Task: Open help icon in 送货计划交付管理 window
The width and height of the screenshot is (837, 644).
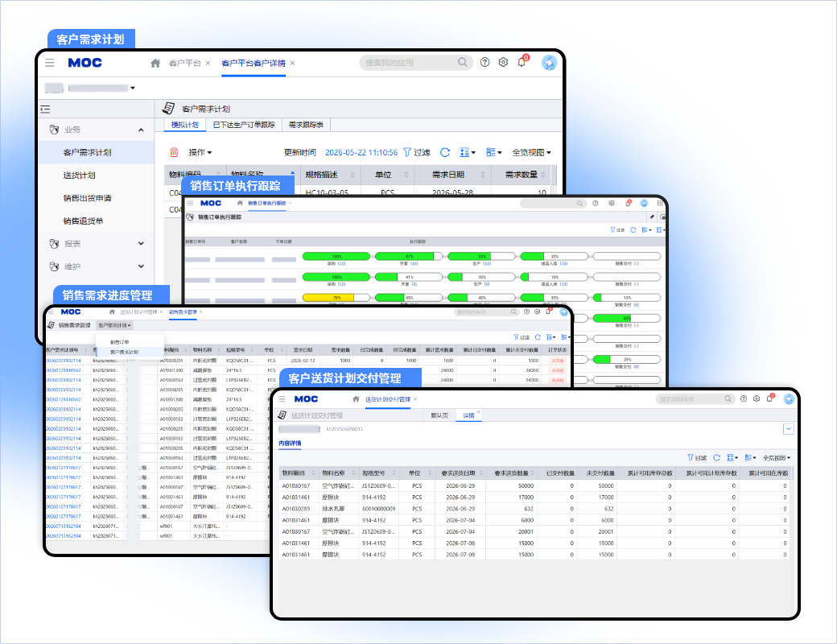Action: point(744,399)
